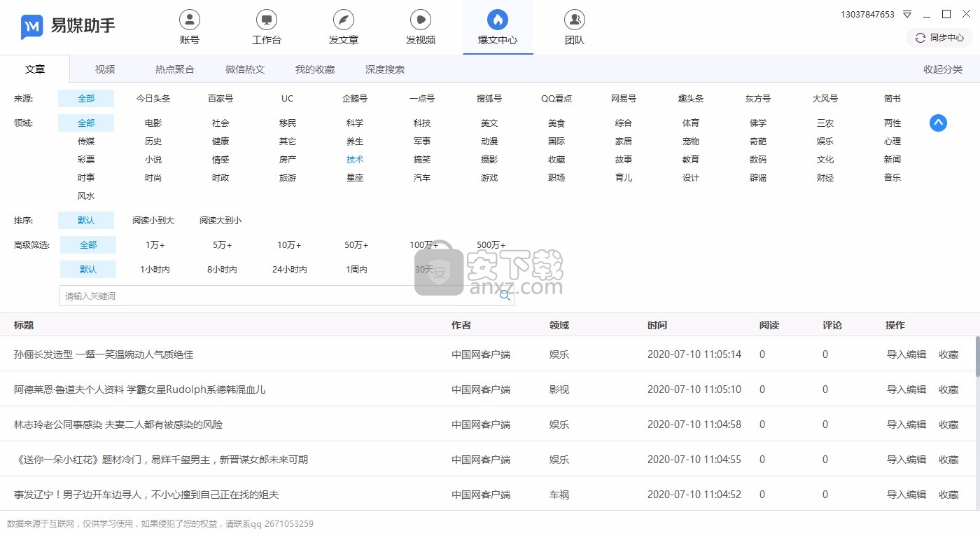Switch to the 我的收藏 tab

[x=315, y=69]
